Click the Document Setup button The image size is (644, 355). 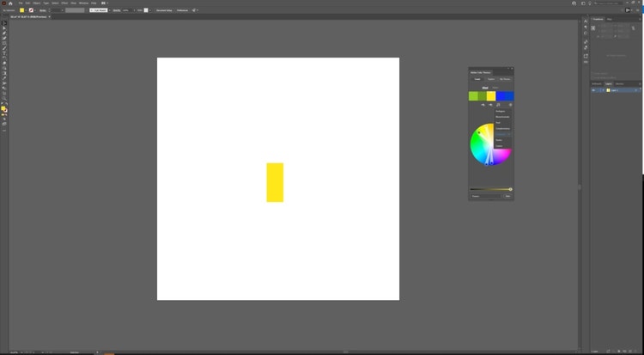pos(164,10)
